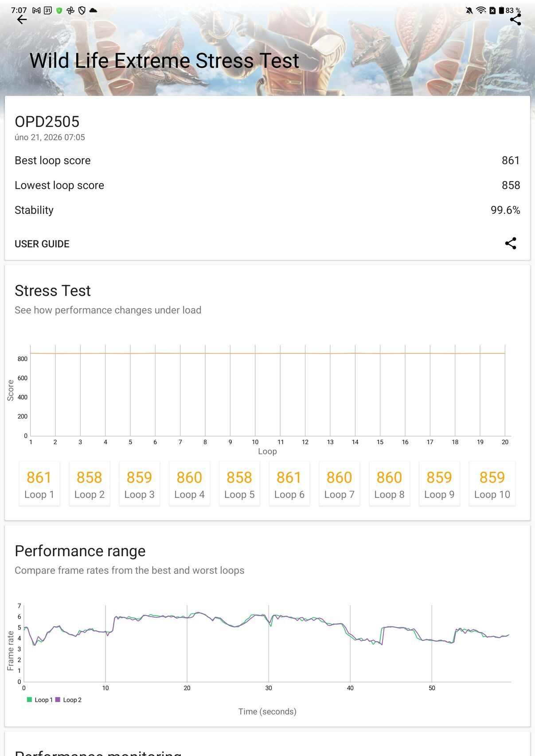Select the Loop 10 score box showing 859
The height and width of the screenshot is (756, 535).
(x=492, y=483)
